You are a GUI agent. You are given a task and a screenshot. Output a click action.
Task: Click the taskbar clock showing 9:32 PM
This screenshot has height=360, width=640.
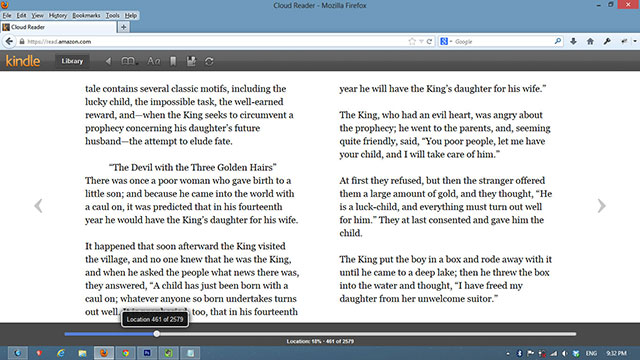[x=616, y=353]
